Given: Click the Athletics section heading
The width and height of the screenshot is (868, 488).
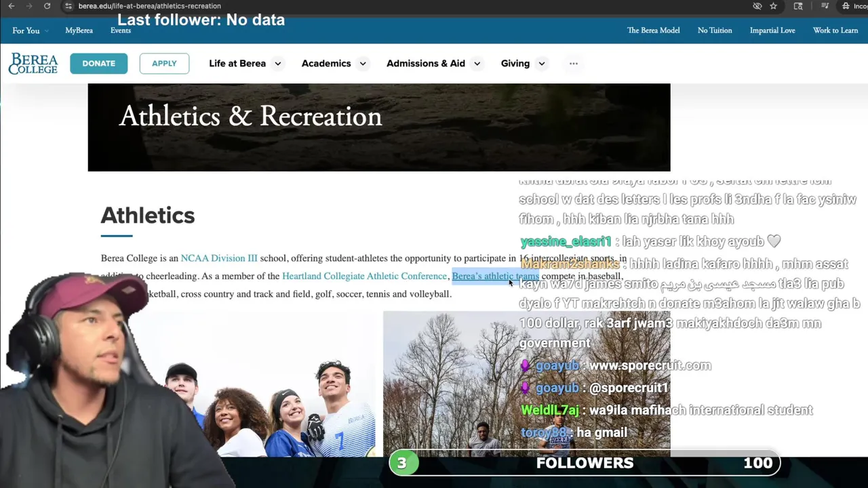Looking at the screenshot, I should tap(148, 216).
